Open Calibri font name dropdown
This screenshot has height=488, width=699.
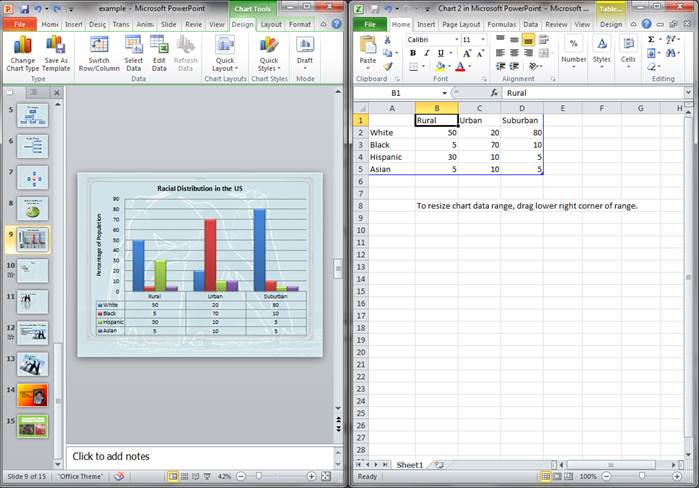(x=454, y=39)
